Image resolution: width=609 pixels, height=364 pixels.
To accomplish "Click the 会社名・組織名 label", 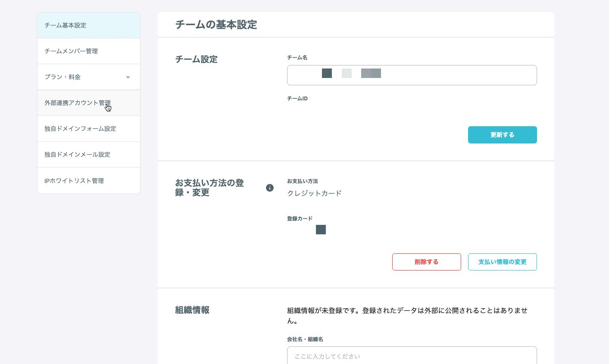I will click(305, 339).
